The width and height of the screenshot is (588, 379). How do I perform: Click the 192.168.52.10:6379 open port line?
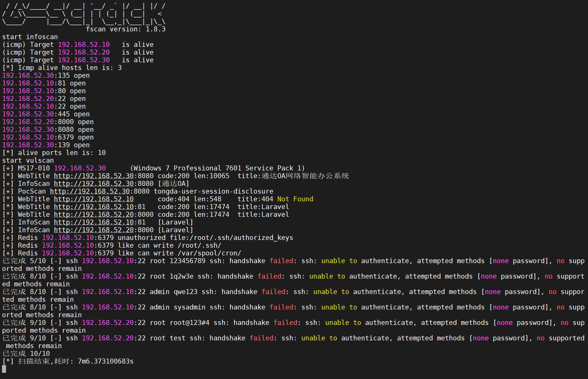48,137
